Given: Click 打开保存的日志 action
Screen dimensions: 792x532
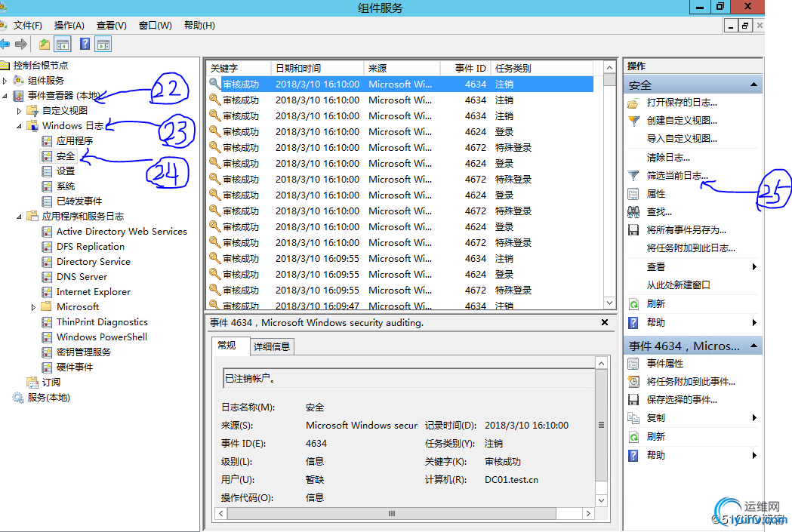Looking at the screenshot, I should (681, 103).
